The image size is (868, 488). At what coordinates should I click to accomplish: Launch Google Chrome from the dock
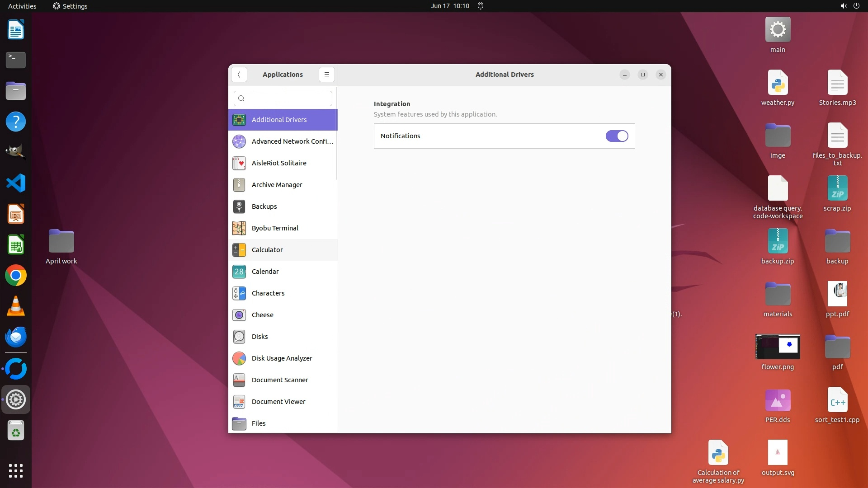pyautogui.click(x=16, y=276)
